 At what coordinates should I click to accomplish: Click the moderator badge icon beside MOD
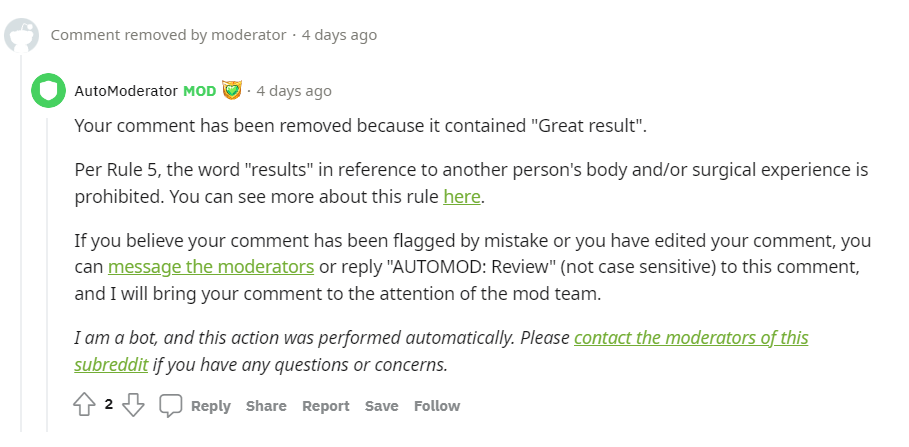click(x=232, y=91)
